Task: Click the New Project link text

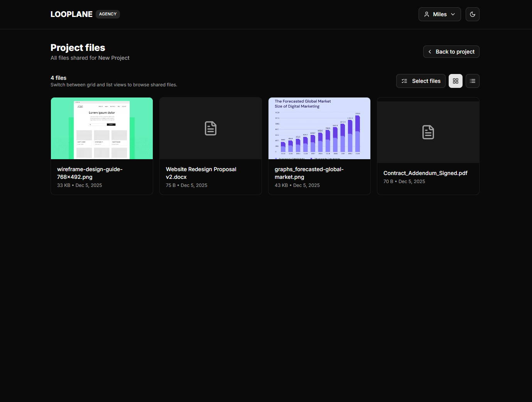Action: [x=114, y=58]
